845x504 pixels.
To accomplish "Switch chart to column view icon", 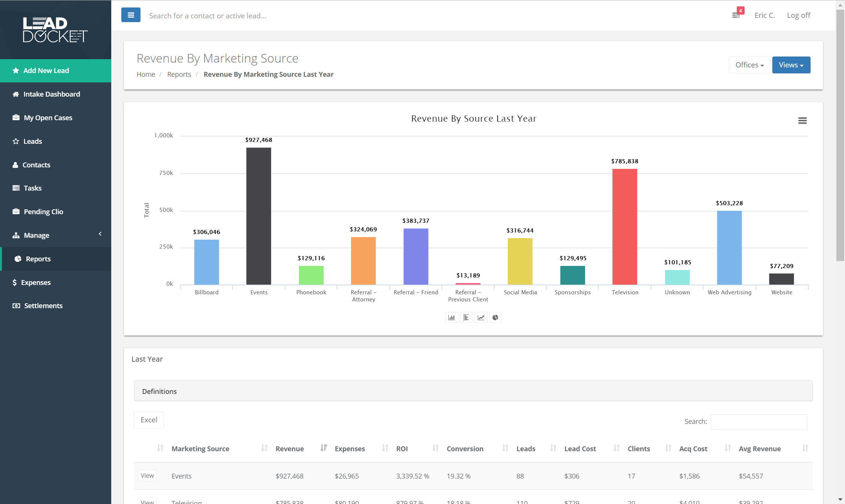I will [452, 318].
